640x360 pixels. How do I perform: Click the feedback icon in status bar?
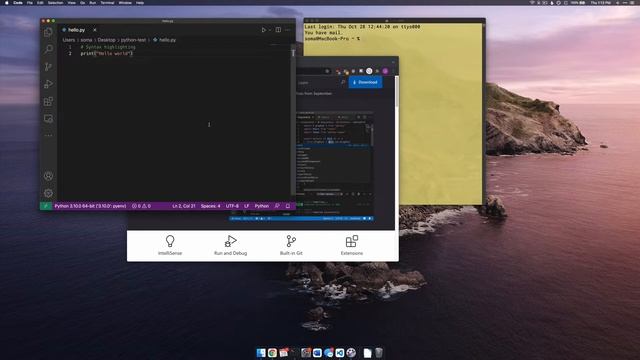[277, 206]
